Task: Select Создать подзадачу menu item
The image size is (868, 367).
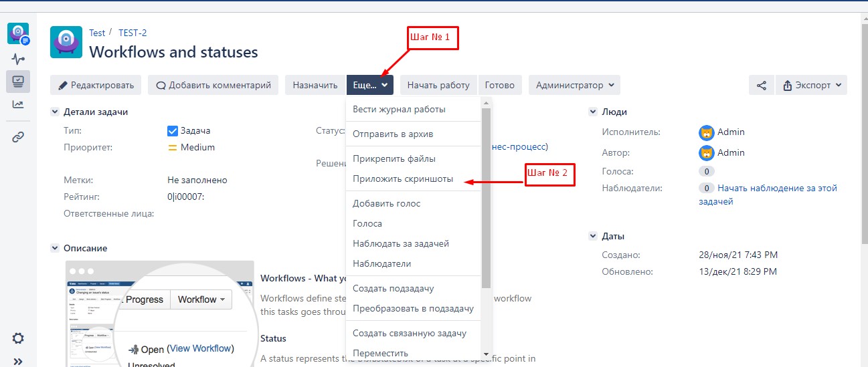Action: (414, 289)
